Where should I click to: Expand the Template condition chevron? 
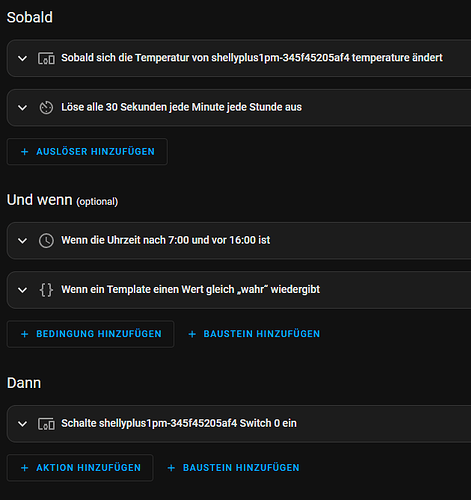coord(22,290)
